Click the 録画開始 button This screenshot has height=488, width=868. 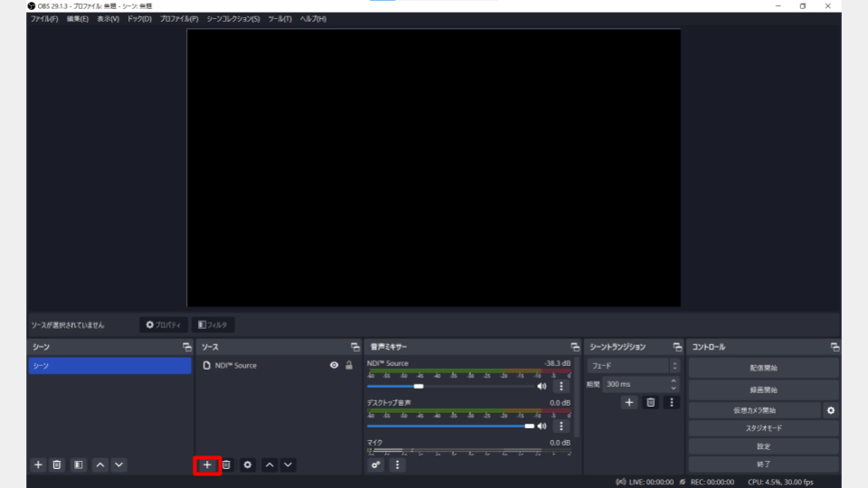pos(763,389)
